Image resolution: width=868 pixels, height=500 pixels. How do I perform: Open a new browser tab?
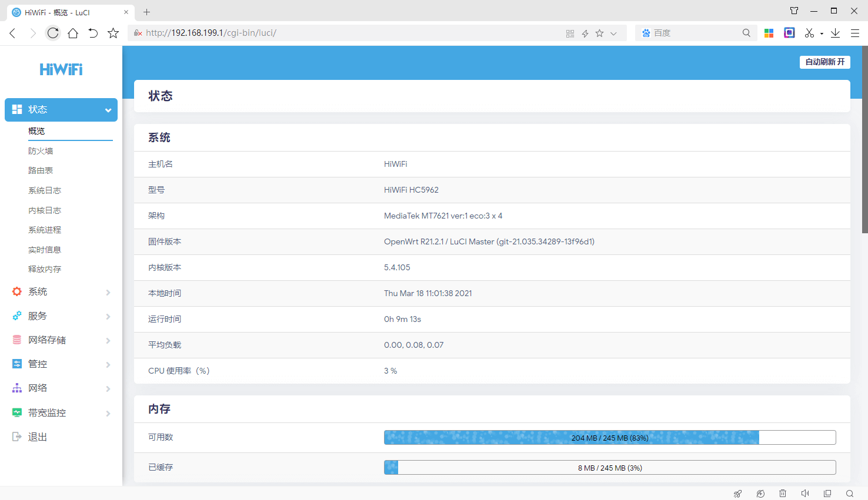point(147,12)
